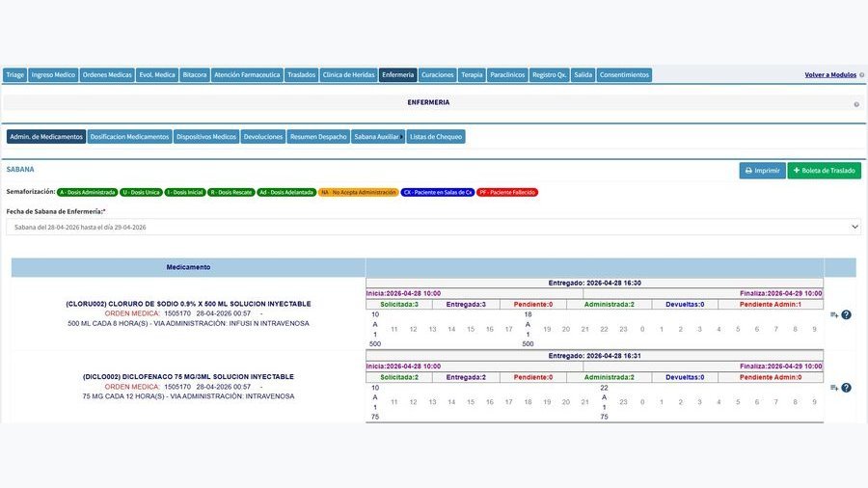Screen dimensions: 868x488
Task: Select Admin. de Medicamentos sub-tab
Action: 46,137
